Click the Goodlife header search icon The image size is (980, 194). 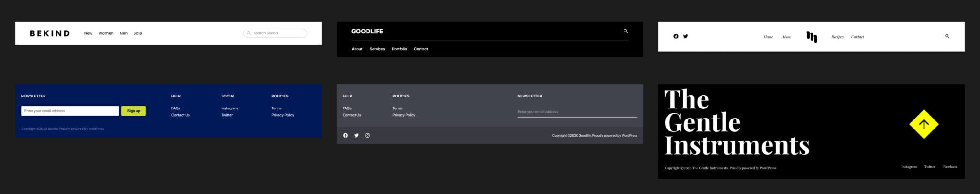(625, 31)
